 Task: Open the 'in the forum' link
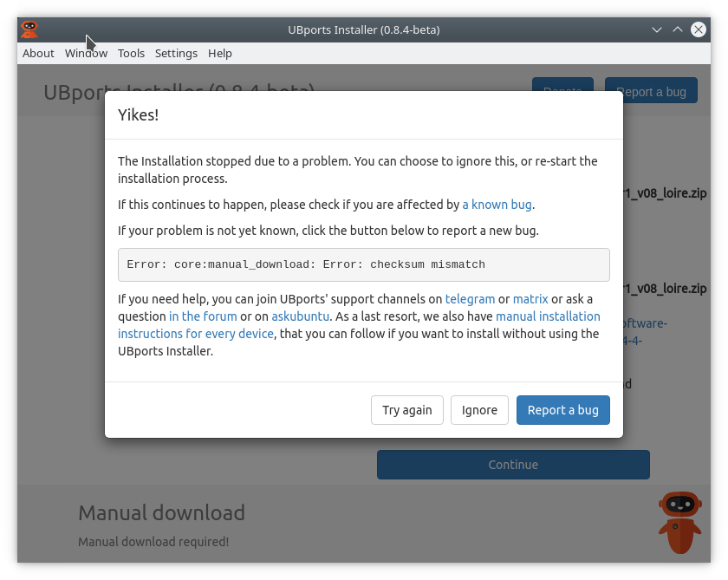(203, 316)
